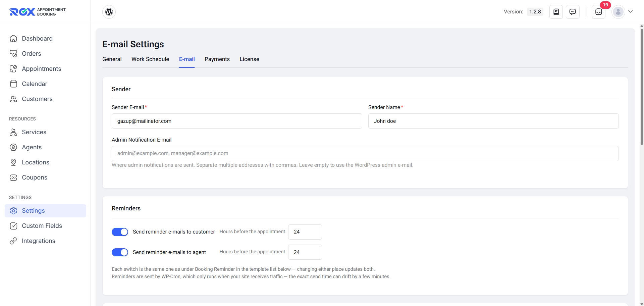This screenshot has width=644, height=306.
Task: Click the E-mail Settings heading
Action: tap(133, 44)
